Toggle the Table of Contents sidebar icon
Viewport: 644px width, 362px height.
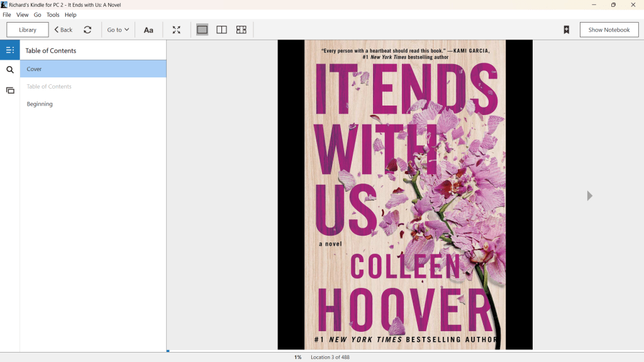coord(10,50)
